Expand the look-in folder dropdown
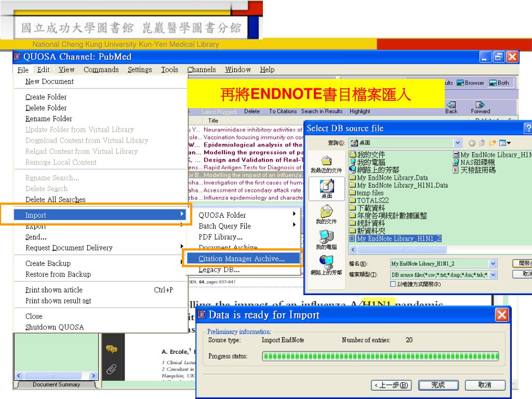Viewport: 532px width, 399px height. (x=457, y=143)
